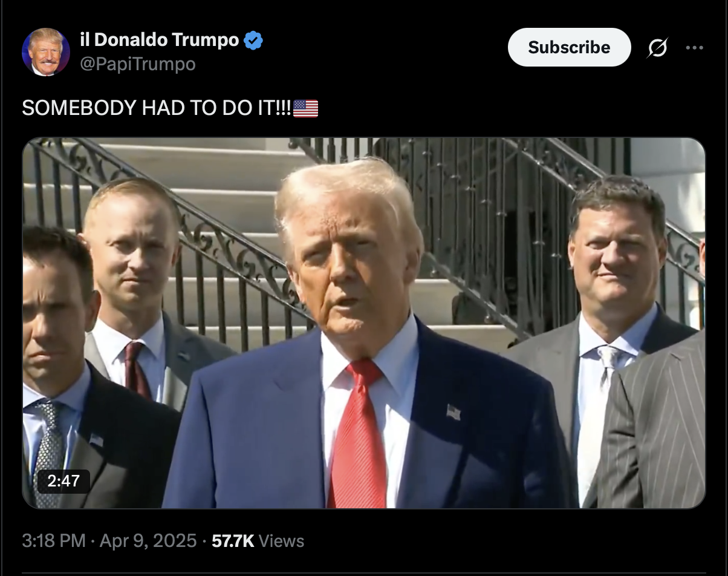Open the il Donaldo Trumpo profile avatar
728x576 pixels.
click(x=46, y=52)
